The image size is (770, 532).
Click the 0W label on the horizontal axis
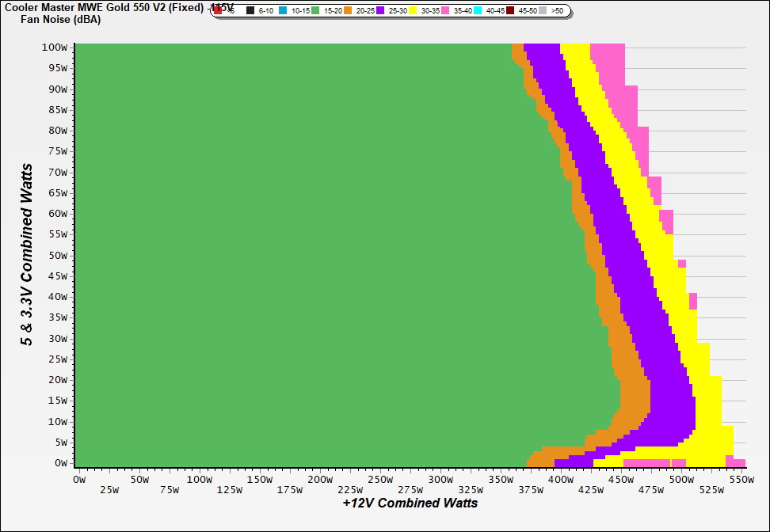tap(78, 480)
